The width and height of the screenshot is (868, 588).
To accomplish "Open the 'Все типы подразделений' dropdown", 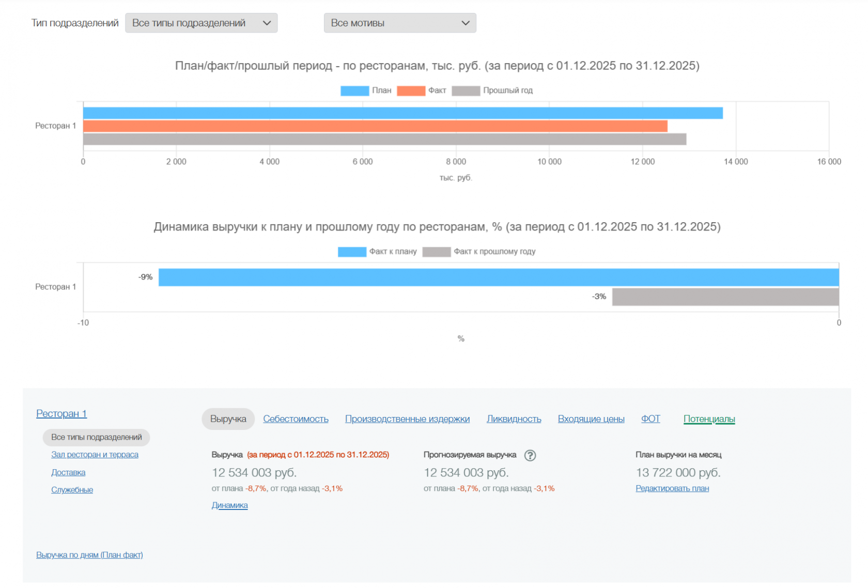I will pyautogui.click(x=201, y=23).
